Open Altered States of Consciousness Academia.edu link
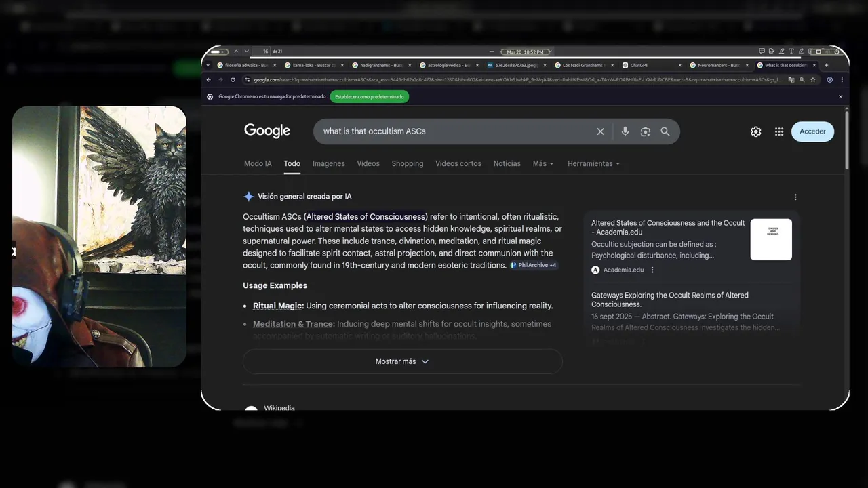The image size is (868, 488). 668,227
